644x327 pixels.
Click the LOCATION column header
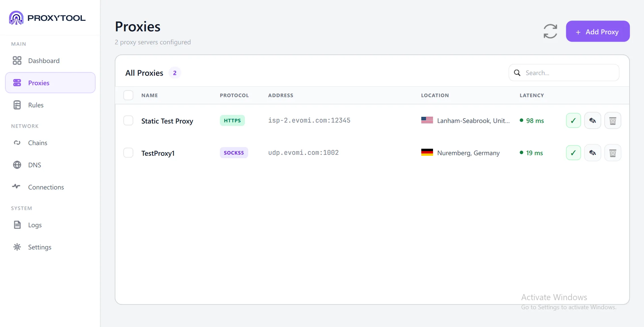coord(435,95)
